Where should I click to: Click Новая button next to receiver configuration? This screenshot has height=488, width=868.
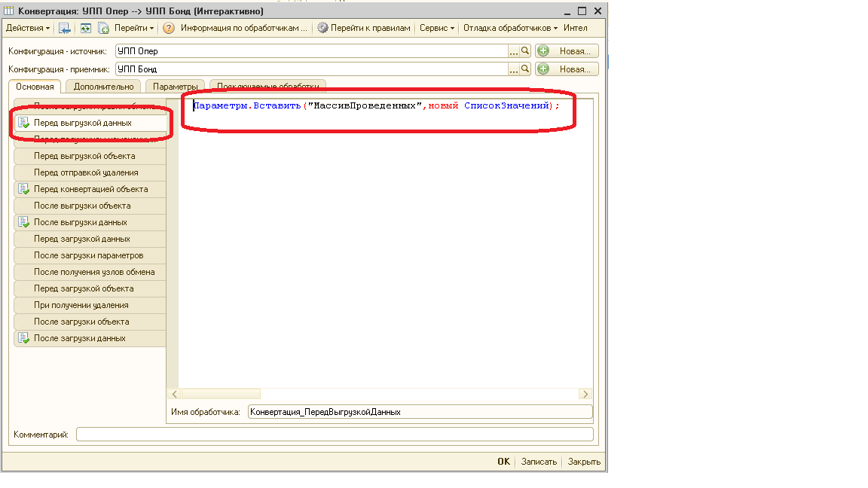(567, 69)
